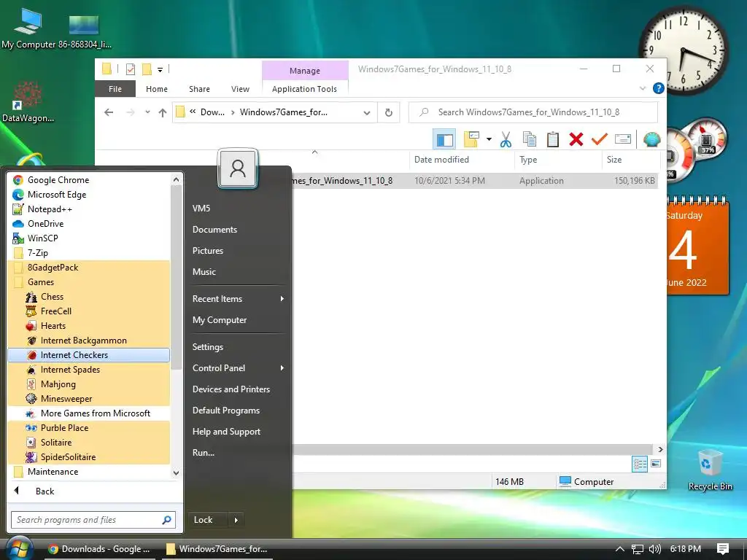This screenshot has width=747, height=560.
Task: Click the shell globe icon in toolbar
Action: 651,139
